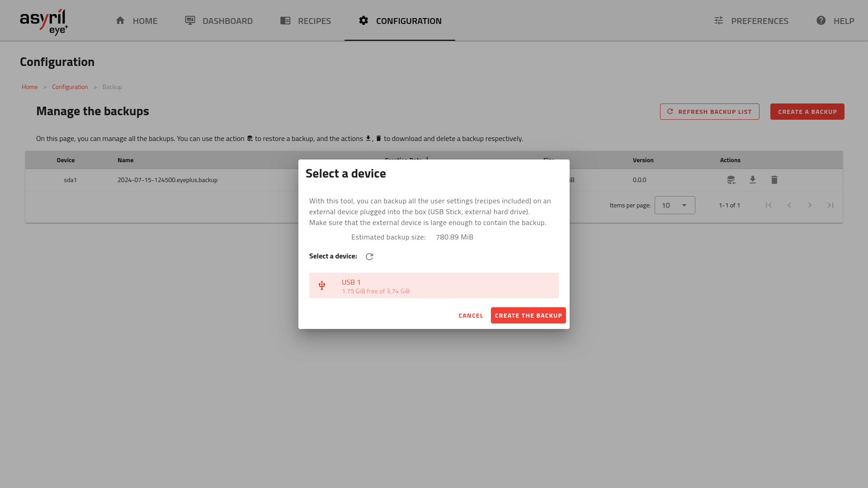
Task: Go to previous page of backup list
Action: [x=789, y=205]
